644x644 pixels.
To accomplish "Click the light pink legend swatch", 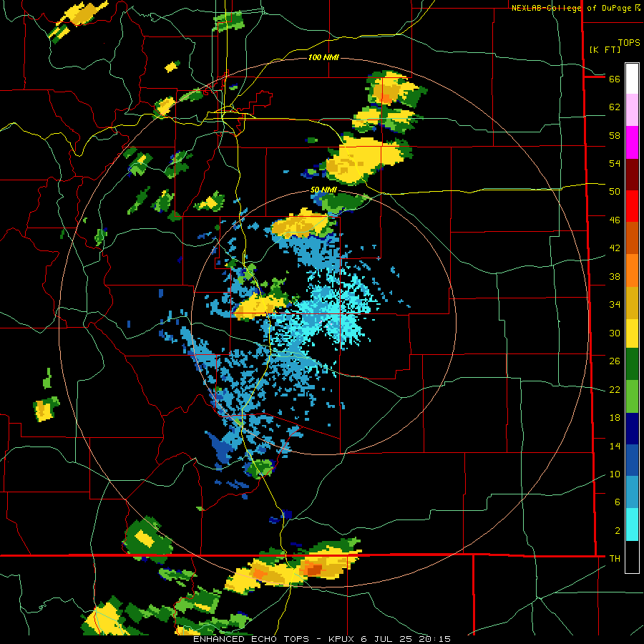I will tap(632, 109).
